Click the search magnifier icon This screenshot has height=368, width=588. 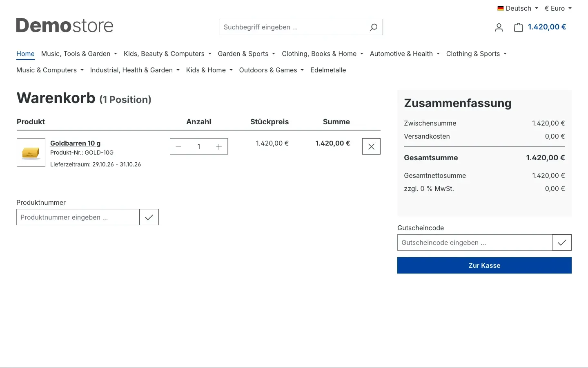pyautogui.click(x=373, y=27)
